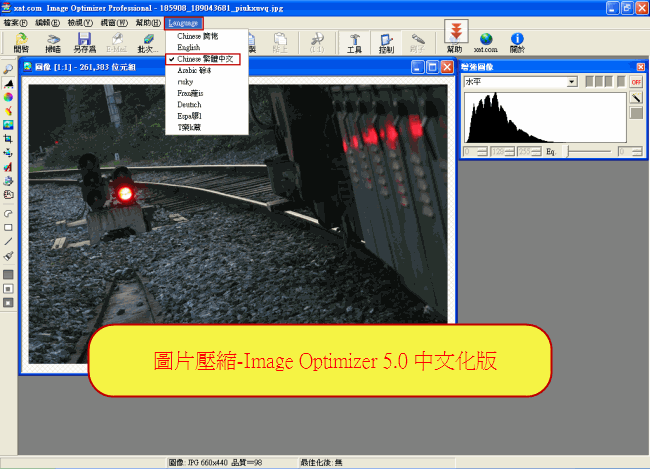The height and width of the screenshot is (469, 650).
Task: Toggle the red OFF enhance button
Action: [x=636, y=81]
